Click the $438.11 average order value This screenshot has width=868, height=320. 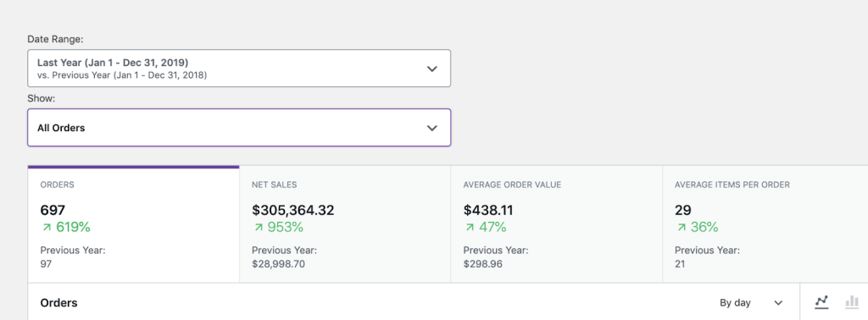tap(488, 211)
